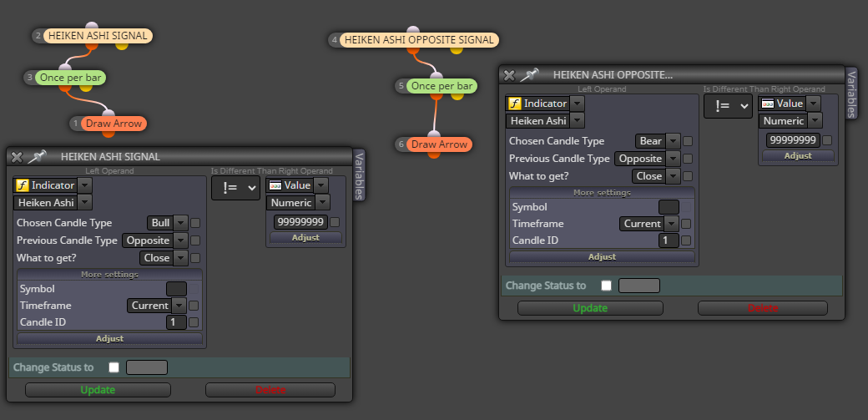Select the HEIKEN ASHI SIGNAL node
The image size is (868, 420).
[98, 36]
